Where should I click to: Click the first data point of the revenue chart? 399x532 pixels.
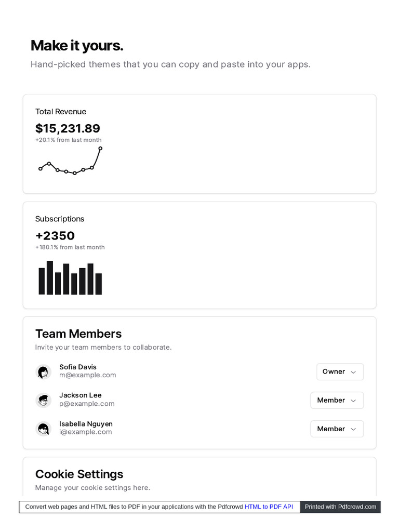(41, 169)
